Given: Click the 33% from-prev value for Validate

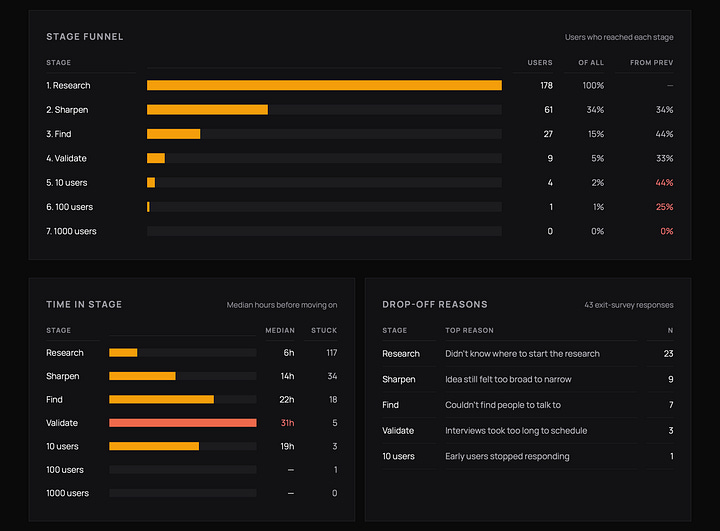Looking at the screenshot, I should tap(664, 158).
